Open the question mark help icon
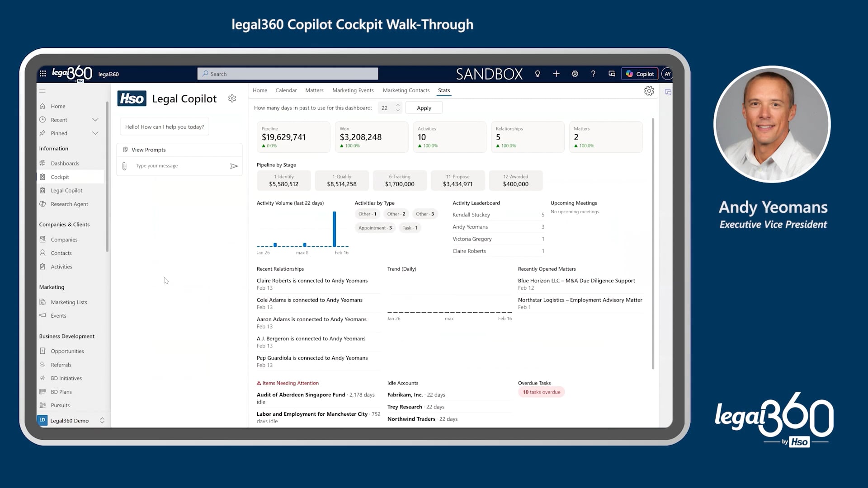The width and height of the screenshot is (868, 488). pyautogui.click(x=593, y=74)
